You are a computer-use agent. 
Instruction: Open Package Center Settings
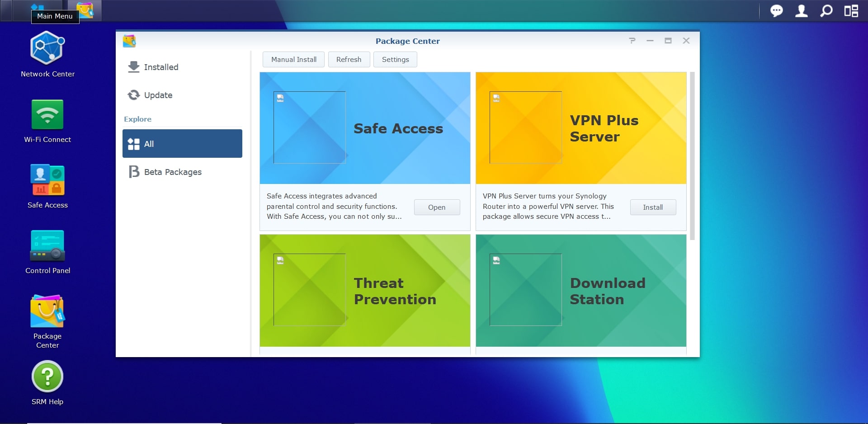point(395,59)
